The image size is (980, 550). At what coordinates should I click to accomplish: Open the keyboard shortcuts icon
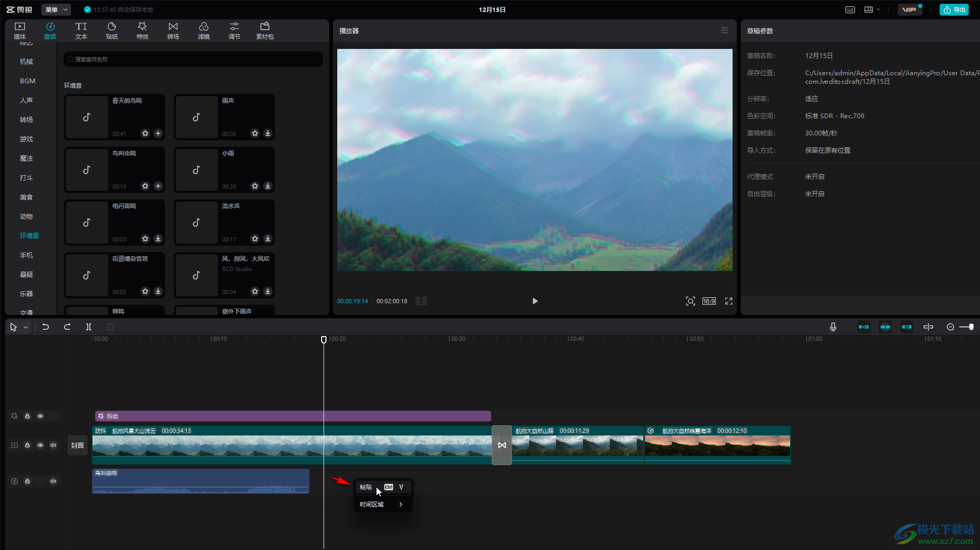(x=850, y=10)
